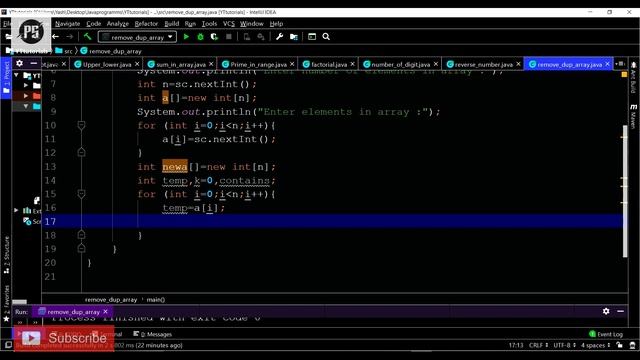Open the Messages tool window
The height and width of the screenshot is (360, 640).
153,334
